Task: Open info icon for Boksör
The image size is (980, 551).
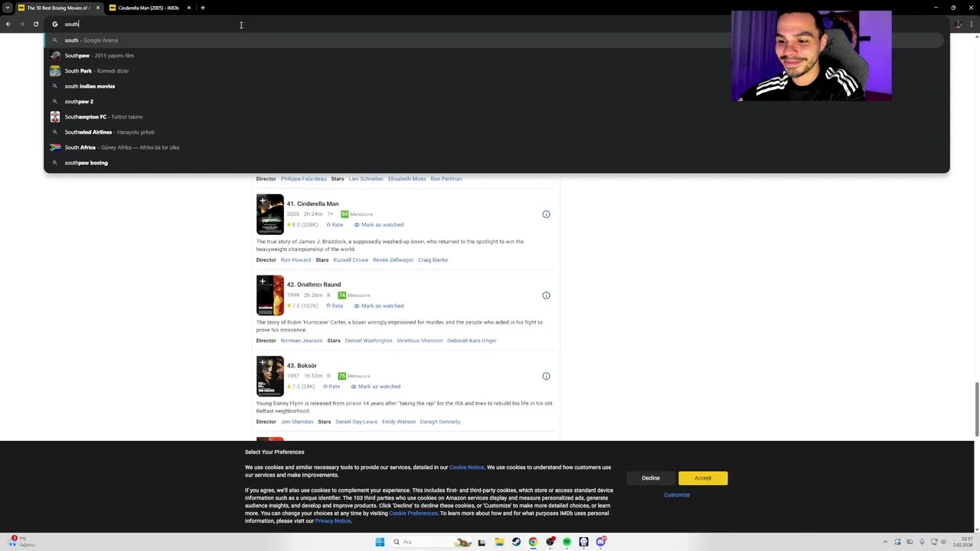Action: (546, 376)
